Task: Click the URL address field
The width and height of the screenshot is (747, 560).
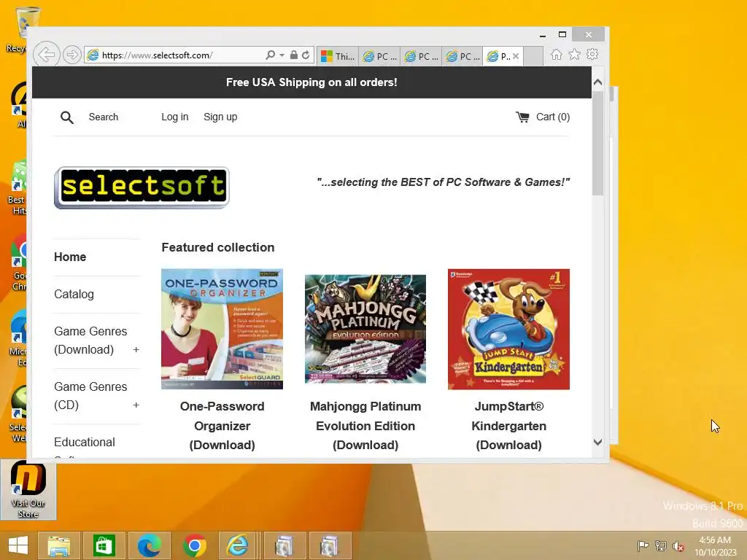Action: [182, 55]
